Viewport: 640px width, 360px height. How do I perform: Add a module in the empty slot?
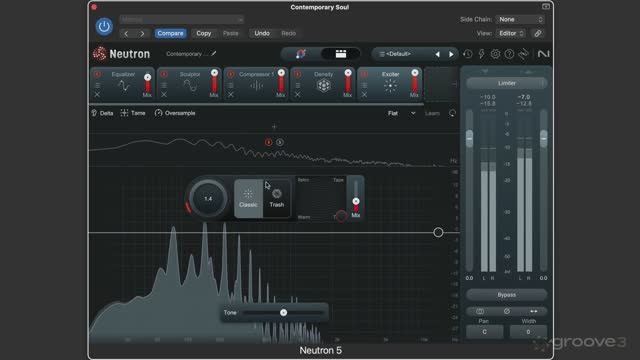coord(442,84)
